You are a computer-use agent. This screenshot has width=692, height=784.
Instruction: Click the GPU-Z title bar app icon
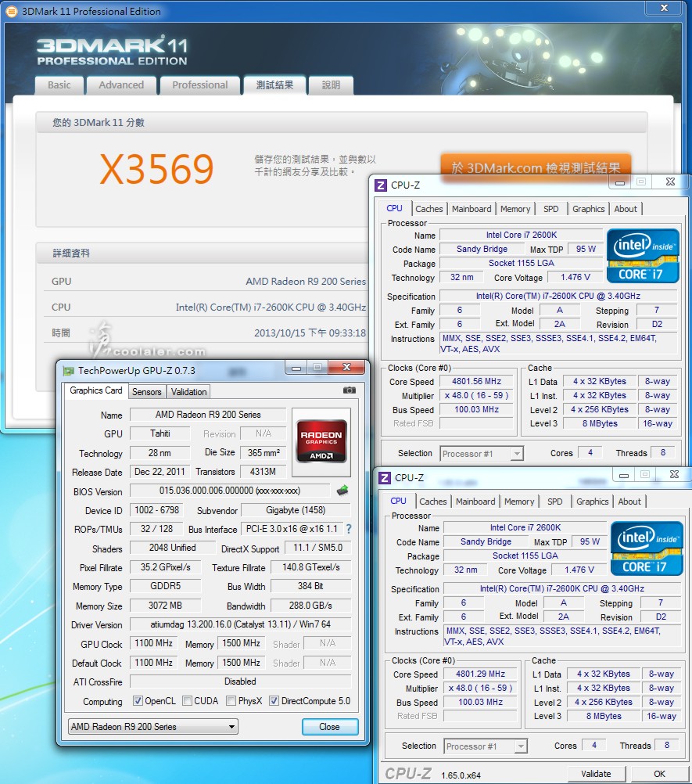pyautogui.click(x=69, y=371)
